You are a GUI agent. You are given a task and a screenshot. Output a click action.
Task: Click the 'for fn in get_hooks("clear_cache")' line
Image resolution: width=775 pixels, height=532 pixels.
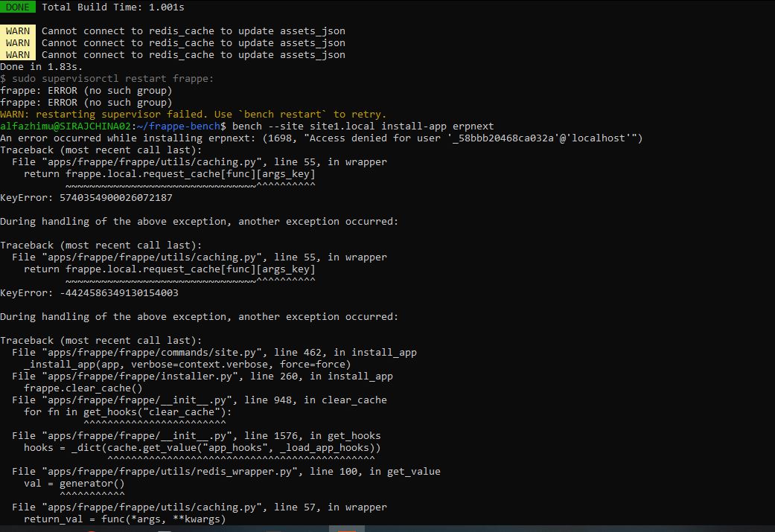127,411
